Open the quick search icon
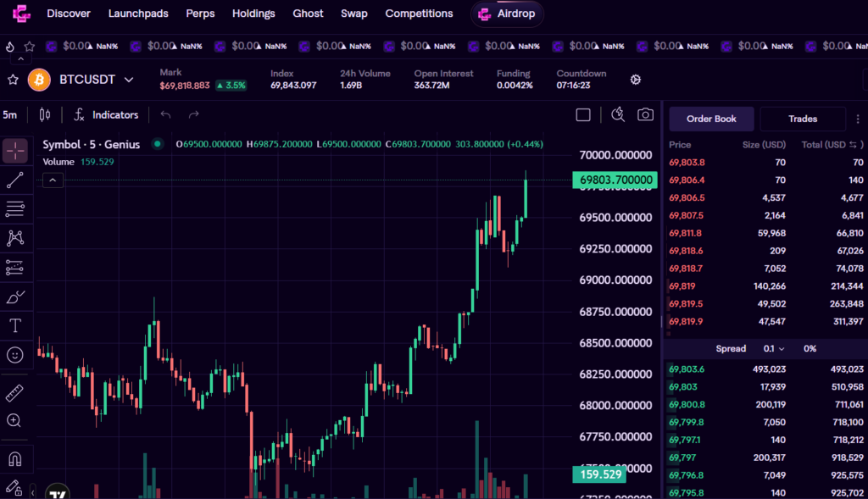This screenshot has width=868, height=499. [x=618, y=114]
